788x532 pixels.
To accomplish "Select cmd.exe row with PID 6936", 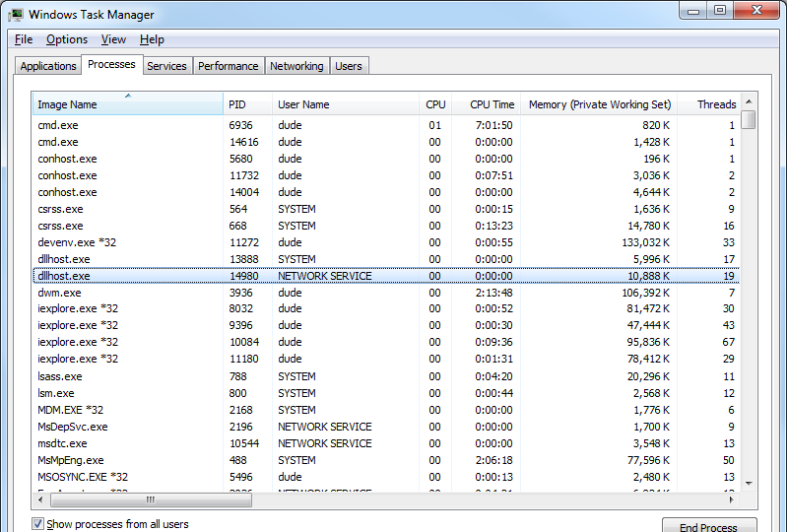I will pyautogui.click(x=386, y=125).
